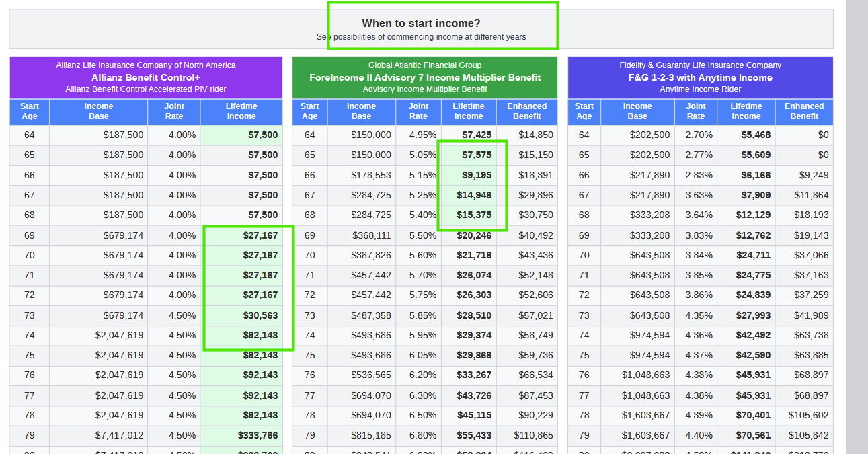Select Global Atlantic income base $815,185
This screenshot has width=868, height=454.
[x=371, y=435]
